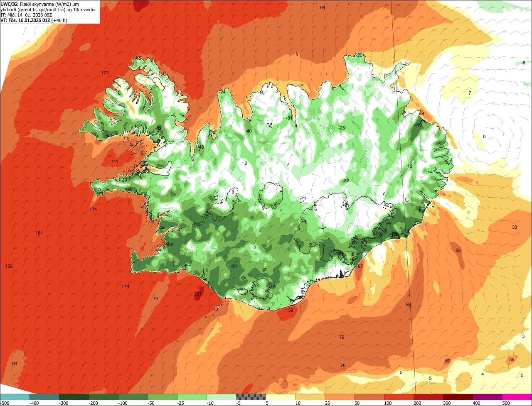Select the map value 33
The height and width of the screenshot is (406, 532).
coord(515,227)
